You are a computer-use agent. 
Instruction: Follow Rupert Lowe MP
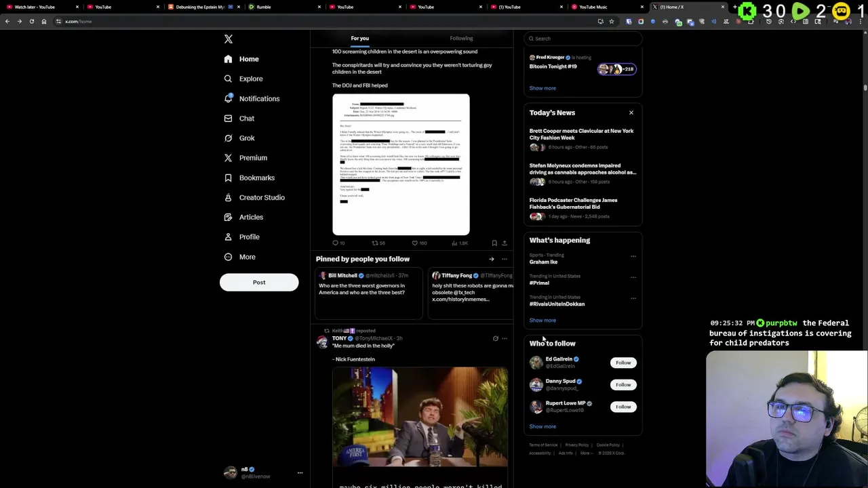[x=623, y=407]
